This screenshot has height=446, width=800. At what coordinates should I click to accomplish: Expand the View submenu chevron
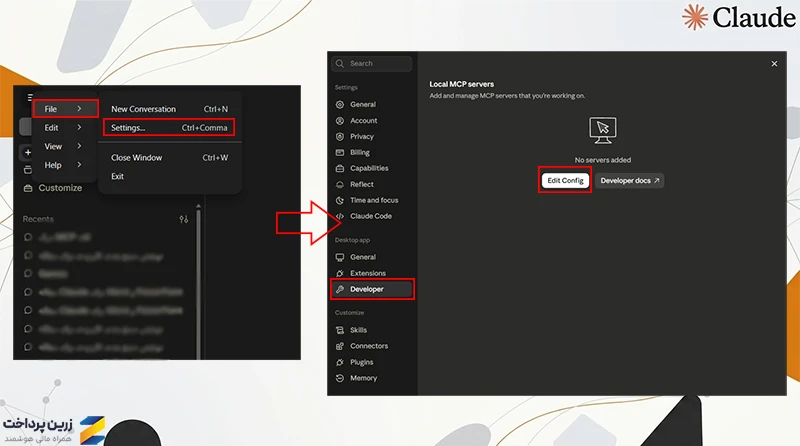click(x=79, y=146)
